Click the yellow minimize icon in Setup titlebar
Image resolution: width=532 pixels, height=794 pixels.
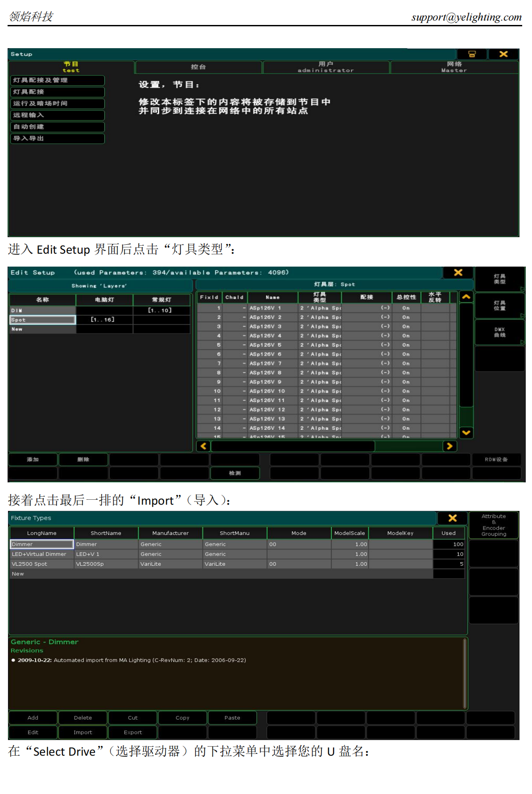pos(471,54)
